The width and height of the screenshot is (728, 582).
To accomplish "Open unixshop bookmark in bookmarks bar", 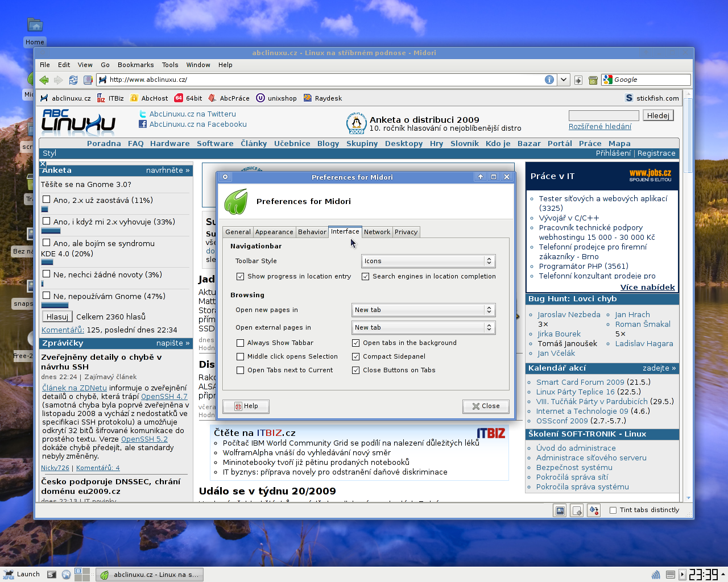I will [276, 98].
